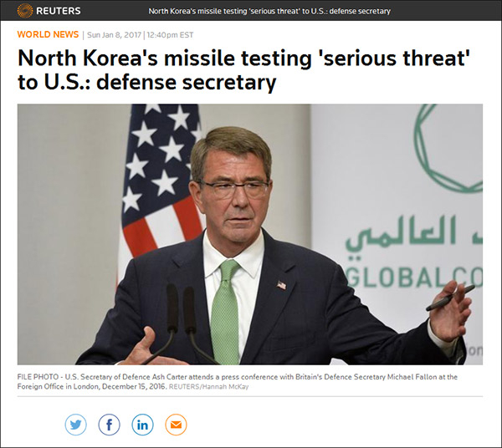This screenshot has width=502, height=448.
Task: Click the pen held in the speaker's hand
Action: pyautogui.click(x=450, y=298)
